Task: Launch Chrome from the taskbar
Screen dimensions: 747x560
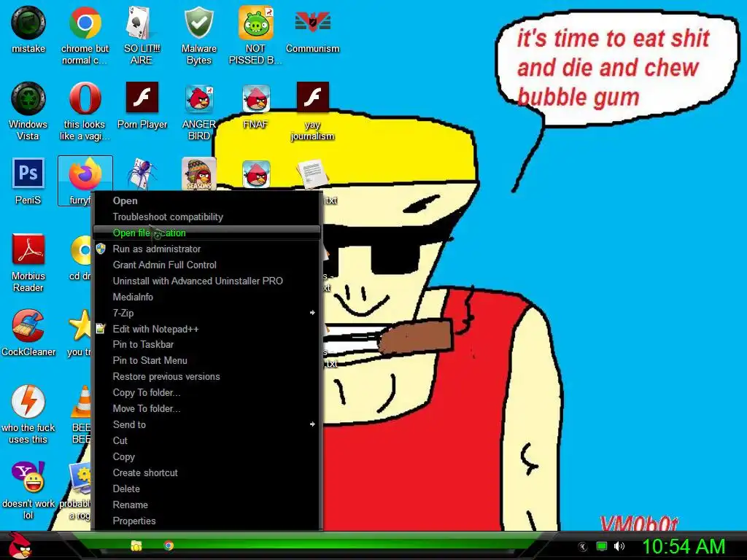Action: click(169, 545)
